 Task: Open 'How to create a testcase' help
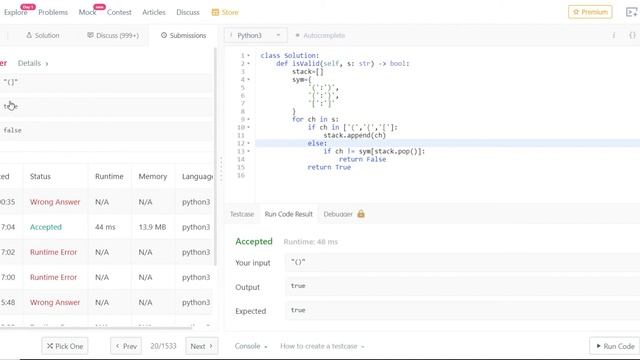coord(322,346)
